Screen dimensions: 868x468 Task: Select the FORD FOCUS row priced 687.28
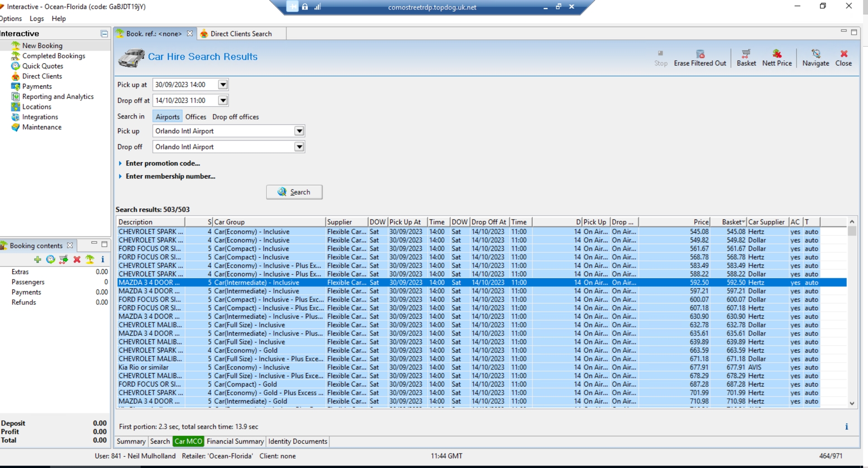click(482, 384)
